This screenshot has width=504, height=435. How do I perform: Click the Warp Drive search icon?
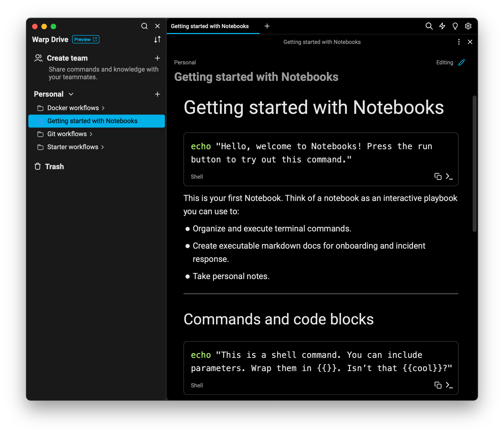click(x=144, y=26)
